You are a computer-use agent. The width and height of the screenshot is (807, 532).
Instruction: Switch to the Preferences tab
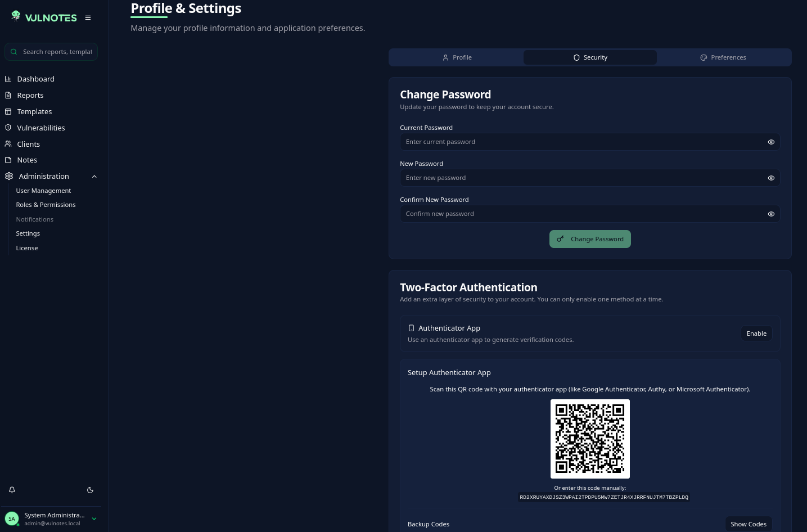coord(723,57)
